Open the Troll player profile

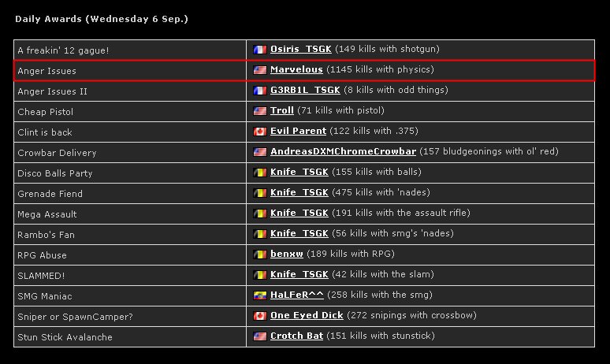281,110
